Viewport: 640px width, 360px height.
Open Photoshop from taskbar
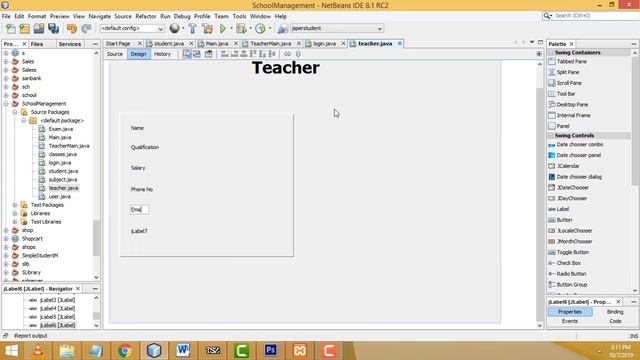pyautogui.click(x=271, y=351)
